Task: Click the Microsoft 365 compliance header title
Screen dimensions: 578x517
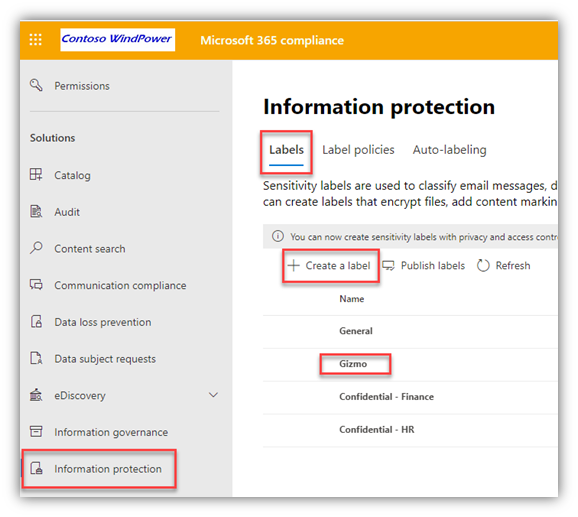Action: coord(272,40)
